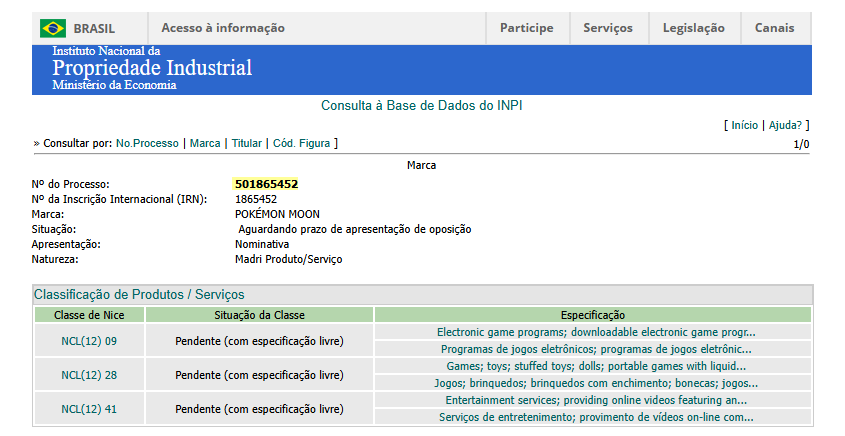Open Serviços de entretenimento specification link
This screenshot has width=845, height=436.
point(596,417)
